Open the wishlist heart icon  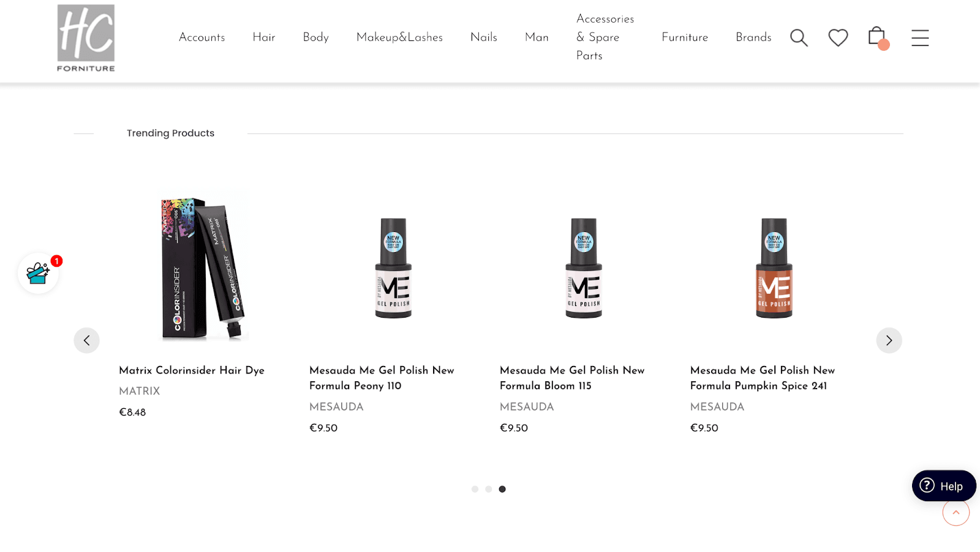pos(838,38)
